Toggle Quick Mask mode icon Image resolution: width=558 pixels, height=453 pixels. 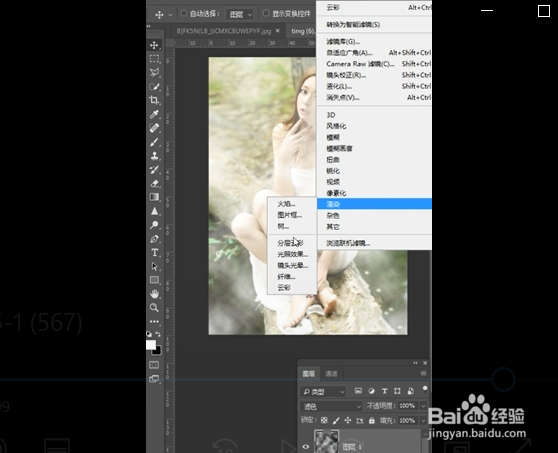pos(154,365)
